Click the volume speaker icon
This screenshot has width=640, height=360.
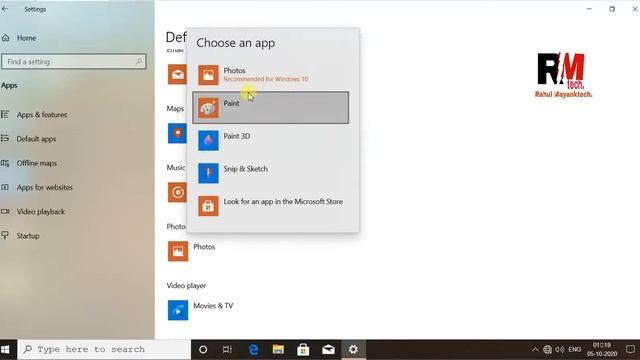(560, 349)
